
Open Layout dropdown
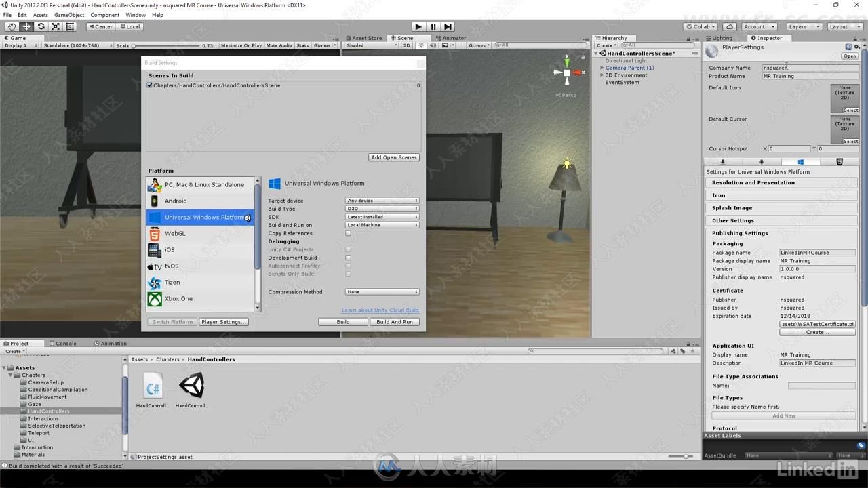844,26
